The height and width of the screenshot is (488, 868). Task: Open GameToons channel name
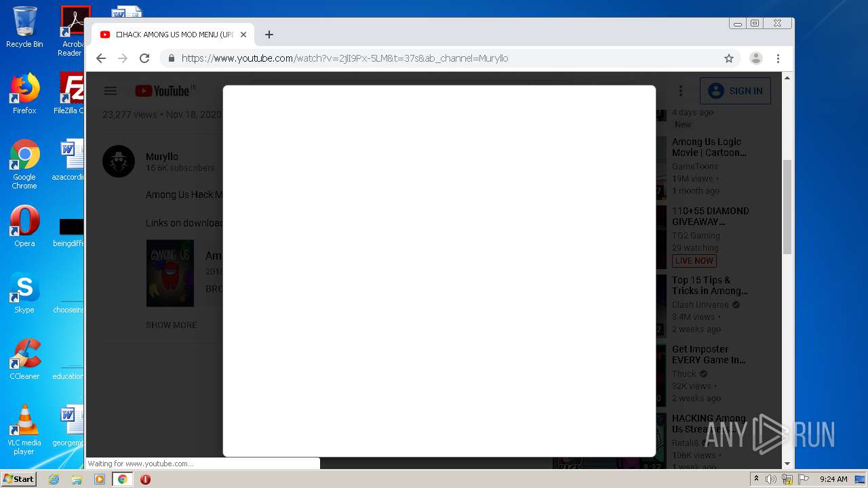695,166
